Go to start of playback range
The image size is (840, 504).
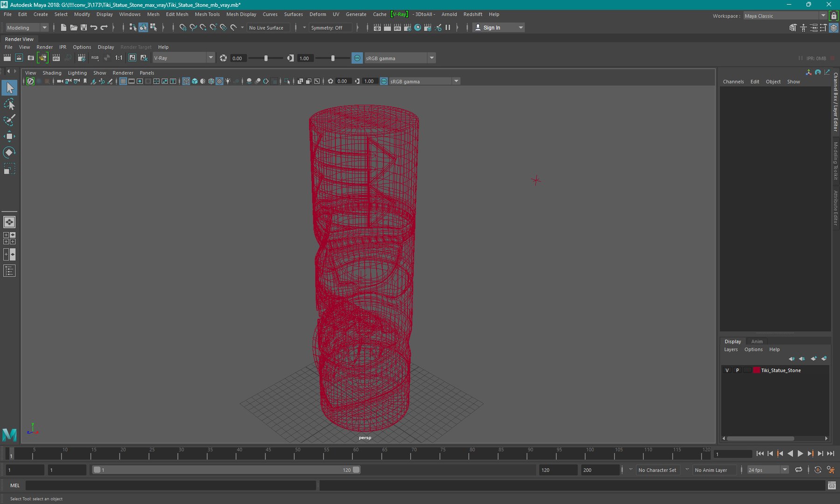(x=760, y=454)
